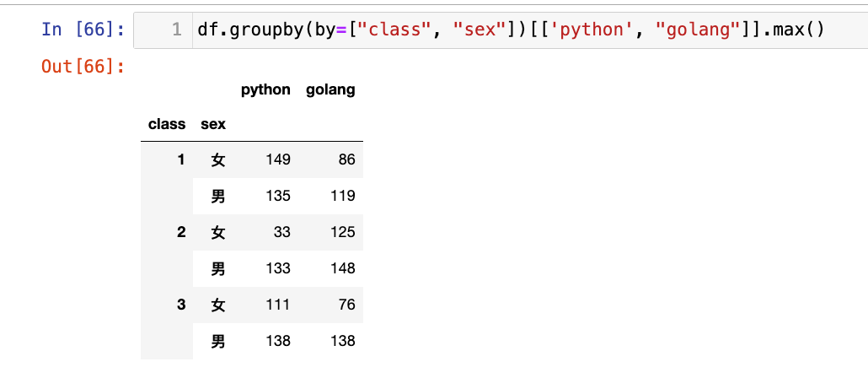Click the golang value 86
The height and width of the screenshot is (378, 868).
346,159
